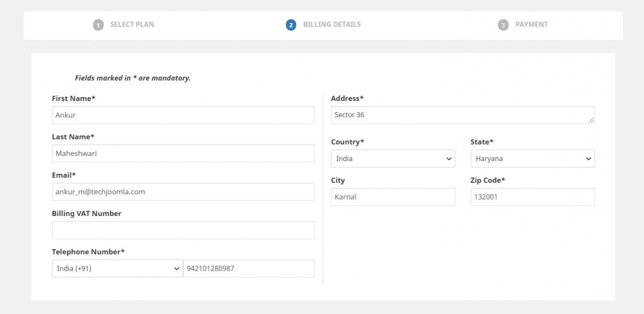Click the step 1 circle icon
The height and width of the screenshot is (314, 644).
pyautogui.click(x=98, y=25)
